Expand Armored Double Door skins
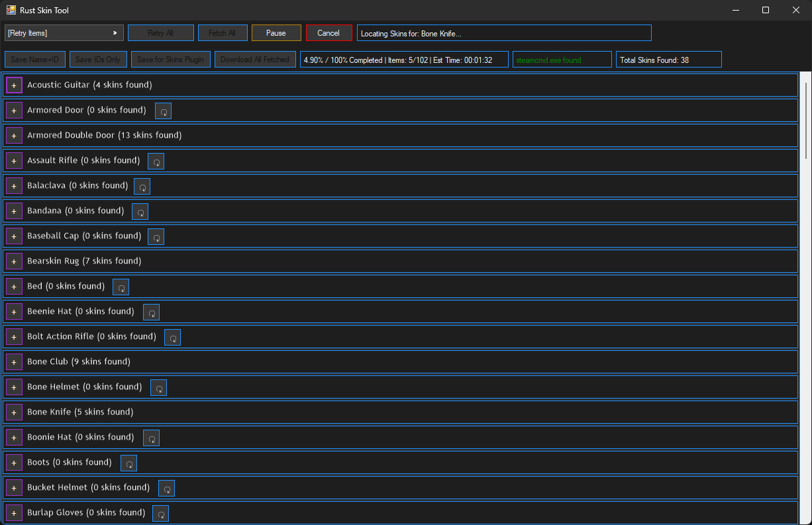This screenshot has height=525, width=812. tap(14, 136)
